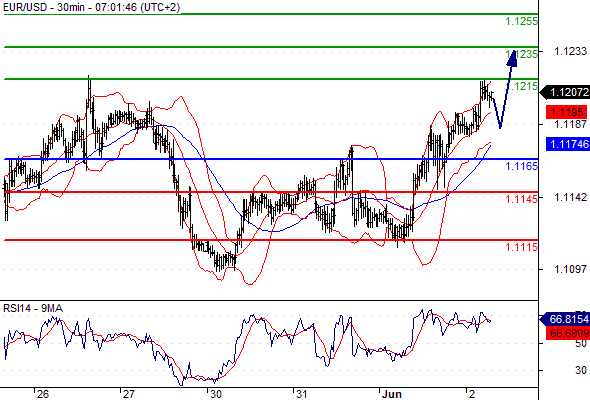Click the 1.1233 price axis label
This screenshot has height=400, width=590.
(x=571, y=51)
